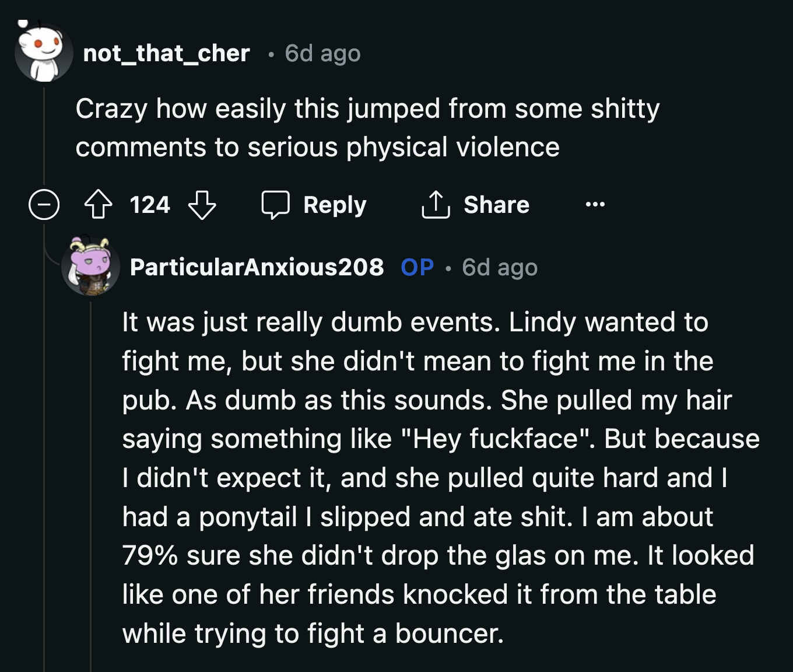Click the Reply text label
Viewport: 793px width, 672px height.
point(335,204)
